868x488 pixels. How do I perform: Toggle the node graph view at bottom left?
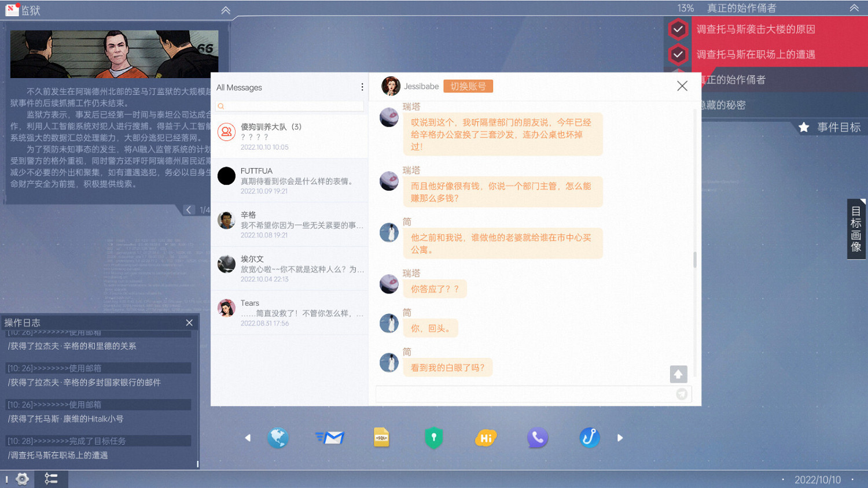(x=51, y=479)
